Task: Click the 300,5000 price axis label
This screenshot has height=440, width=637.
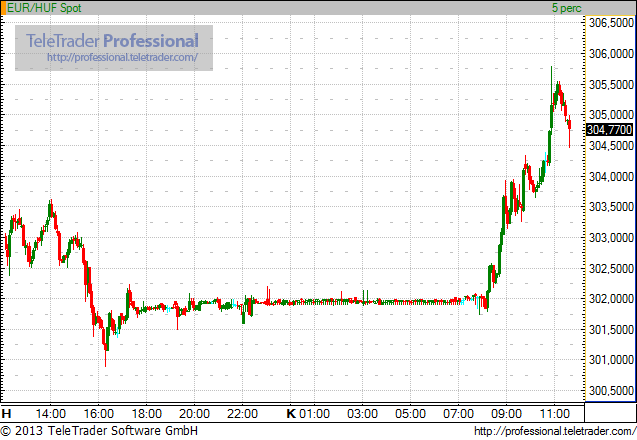Action: point(611,390)
